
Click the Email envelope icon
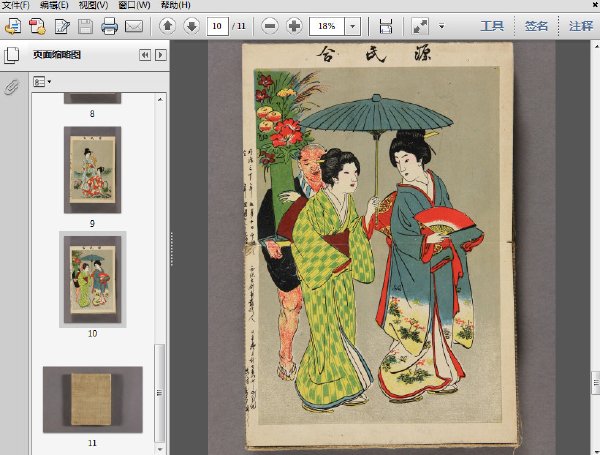[x=134, y=26]
